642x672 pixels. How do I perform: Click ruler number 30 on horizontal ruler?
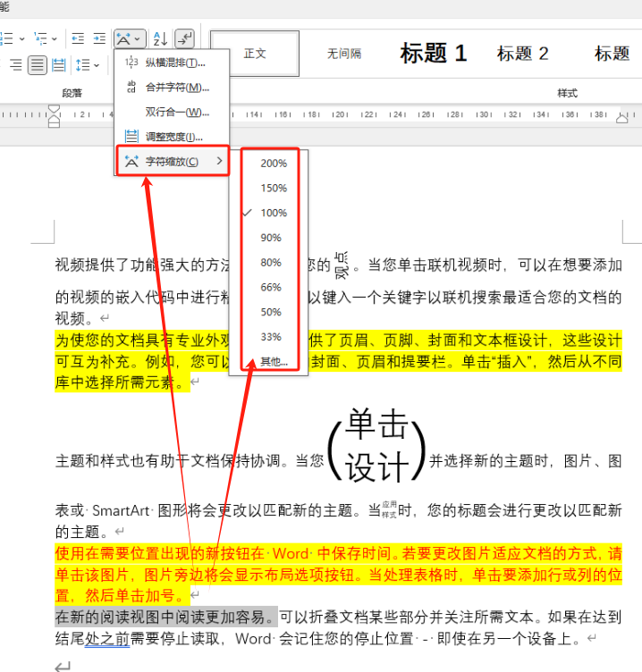[484, 114]
